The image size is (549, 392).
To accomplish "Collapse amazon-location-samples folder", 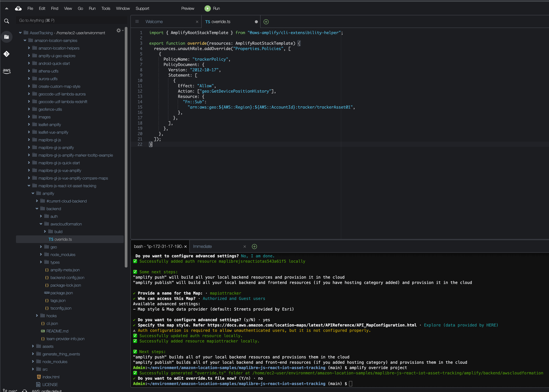I will [25, 40].
